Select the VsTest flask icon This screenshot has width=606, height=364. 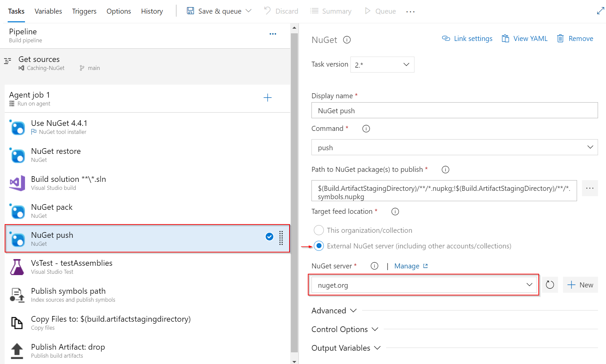coord(17,267)
